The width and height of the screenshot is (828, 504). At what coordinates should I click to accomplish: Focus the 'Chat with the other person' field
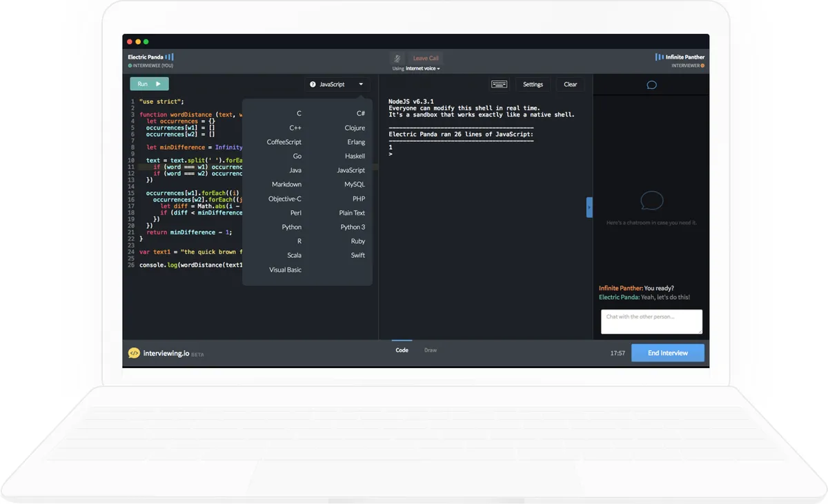pyautogui.click(x=651, y=321)
